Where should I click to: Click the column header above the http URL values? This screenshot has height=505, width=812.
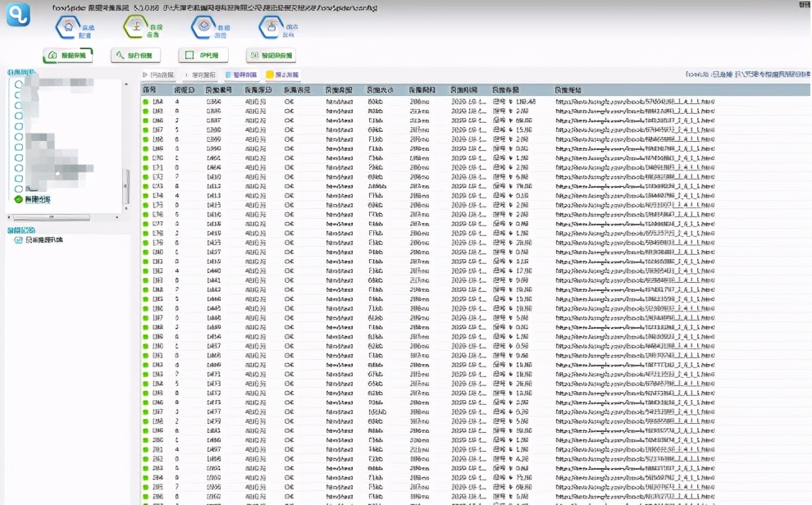[568, 90]
